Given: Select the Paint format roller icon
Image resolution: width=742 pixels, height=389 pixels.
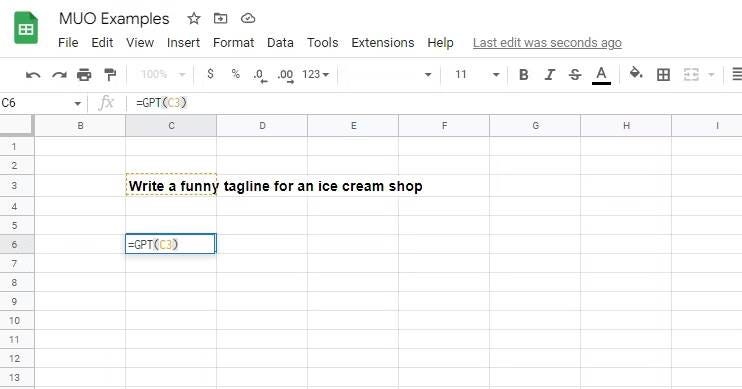Looking at the screenshot, I should pos(110,75).
